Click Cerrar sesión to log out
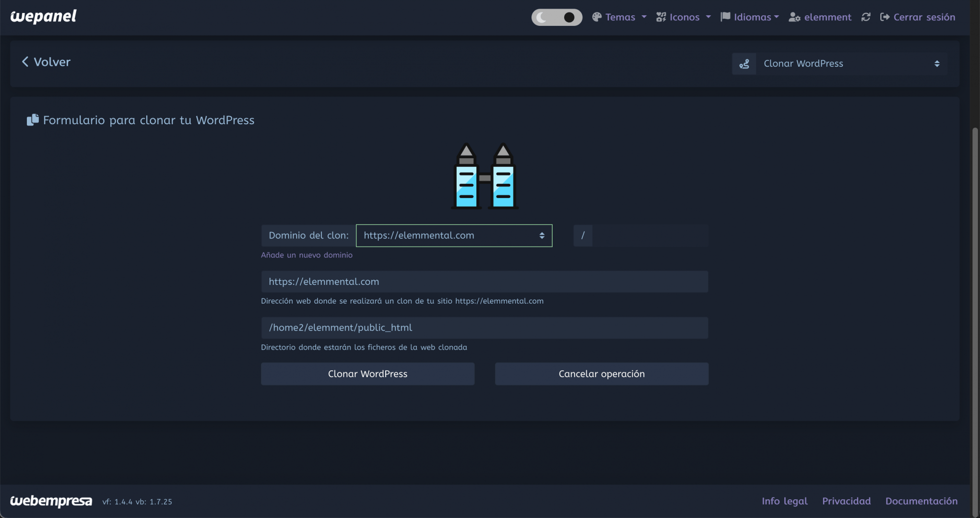 (918, 17)
